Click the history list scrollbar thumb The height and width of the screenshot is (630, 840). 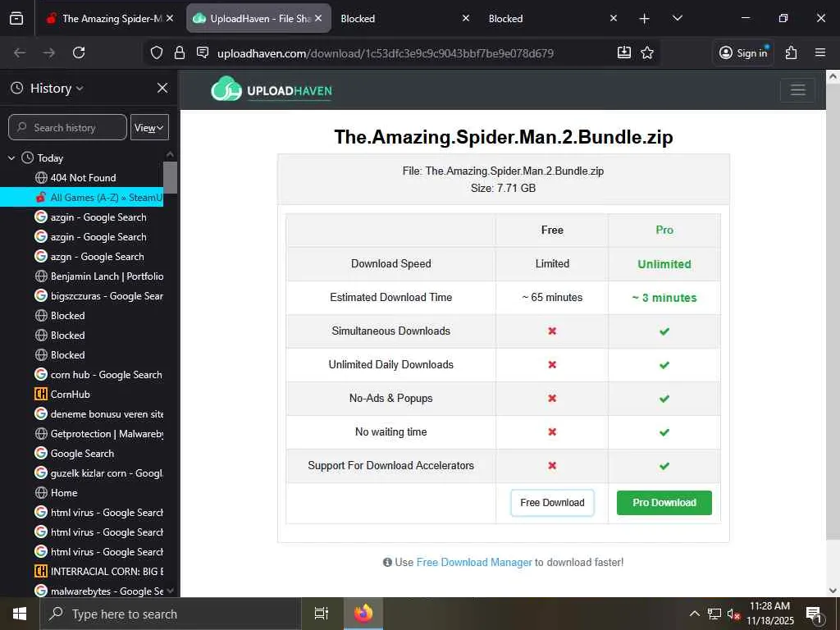171,177
